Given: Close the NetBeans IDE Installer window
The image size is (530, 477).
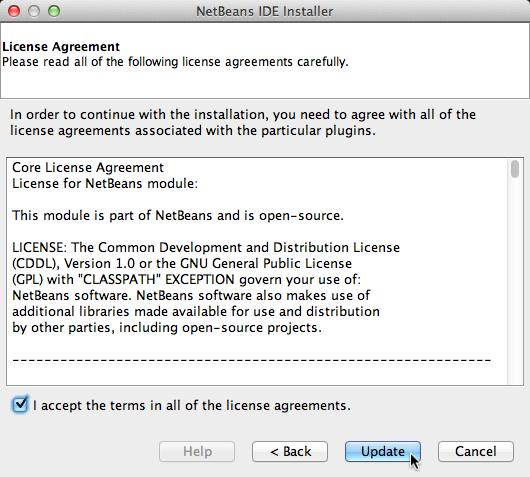Looking at the screenshot, I should click(x=14, y=11).
